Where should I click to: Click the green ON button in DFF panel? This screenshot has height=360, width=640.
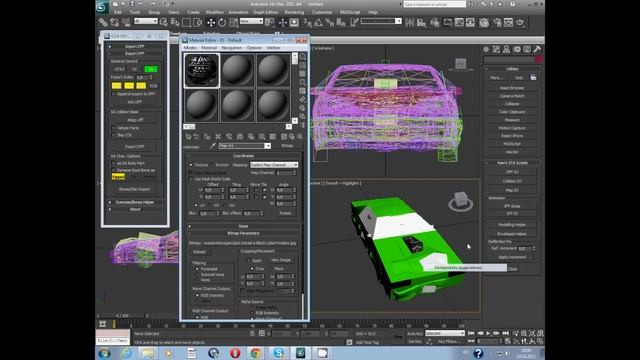click(x=151, y=69)
